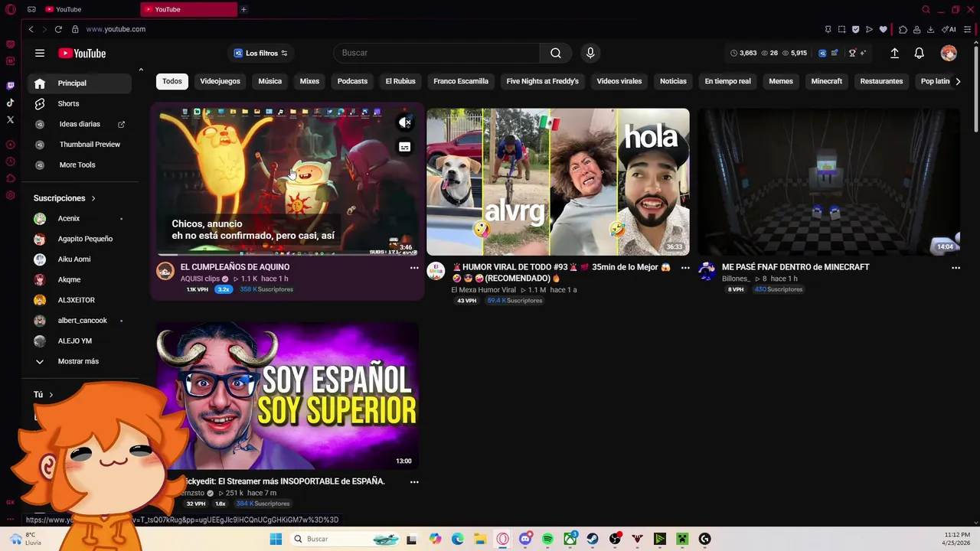
Task: Open the Opera AI assistant button
Action: 949,29
